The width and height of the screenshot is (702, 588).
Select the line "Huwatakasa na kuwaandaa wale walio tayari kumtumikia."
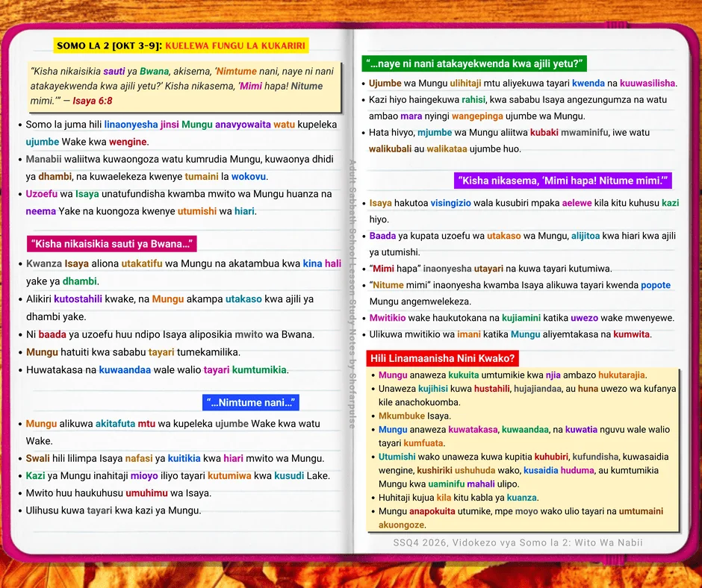[158, 370]
